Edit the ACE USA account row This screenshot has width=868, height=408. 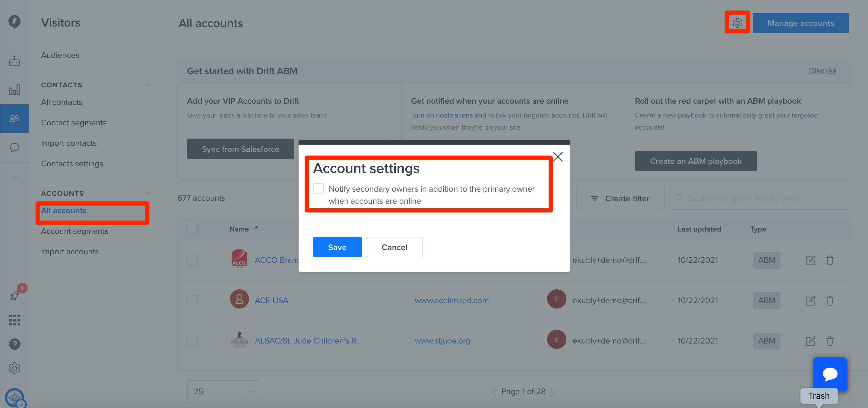[810, 301]
